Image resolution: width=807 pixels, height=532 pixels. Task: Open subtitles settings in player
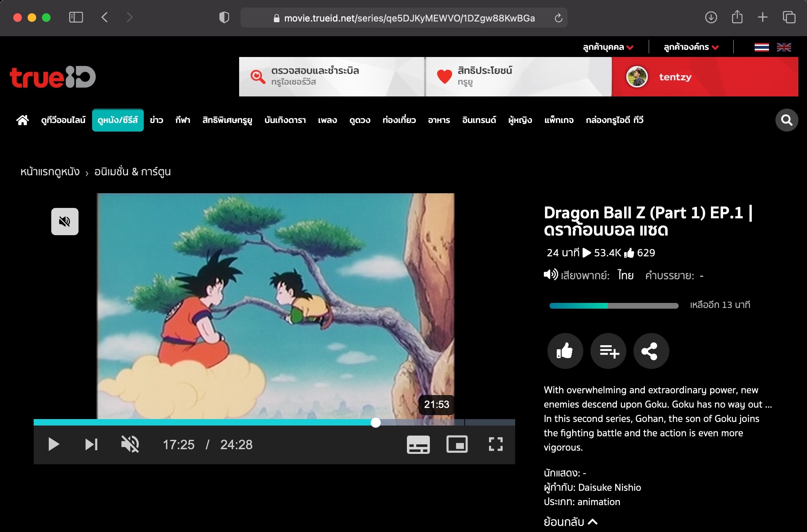click(418, 445)
